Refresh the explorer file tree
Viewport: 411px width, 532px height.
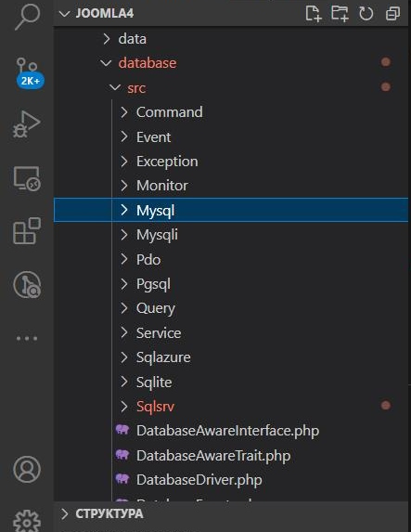pyautogui.click(x=366, y=14)
